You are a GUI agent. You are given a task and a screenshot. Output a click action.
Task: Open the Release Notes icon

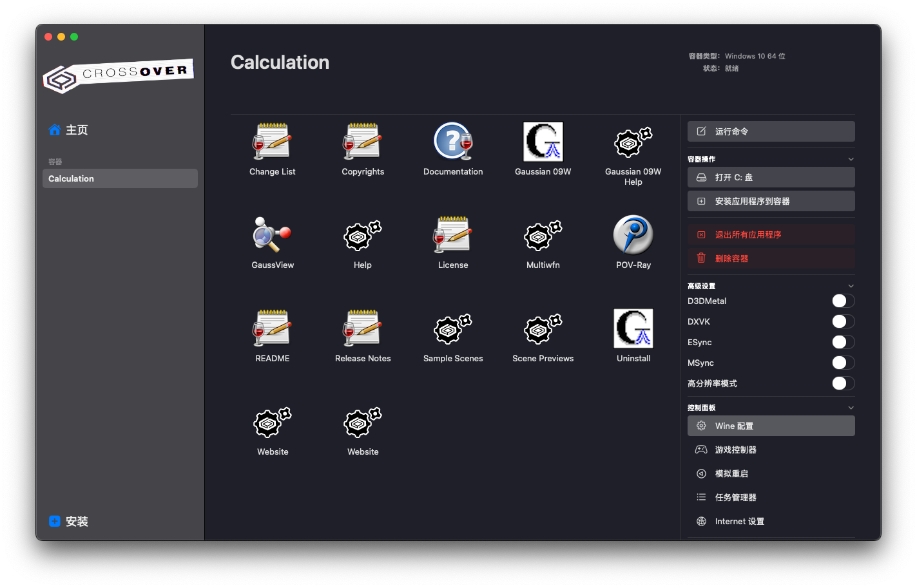363,328
